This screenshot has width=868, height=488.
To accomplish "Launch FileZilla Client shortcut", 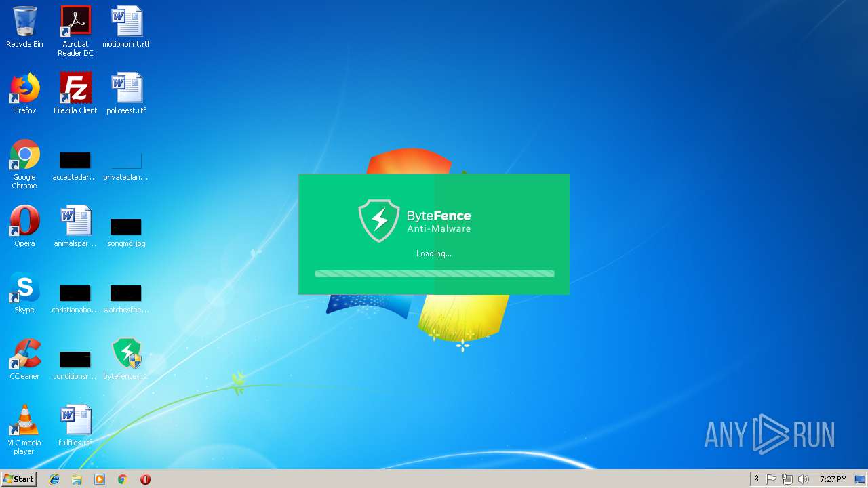I will coord(75,94).
